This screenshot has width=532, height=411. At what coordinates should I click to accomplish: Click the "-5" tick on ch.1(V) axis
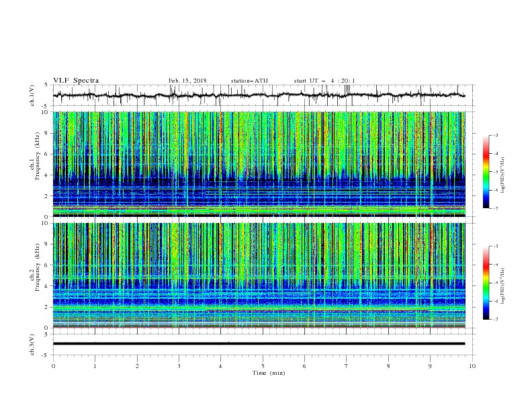(45, 106)
